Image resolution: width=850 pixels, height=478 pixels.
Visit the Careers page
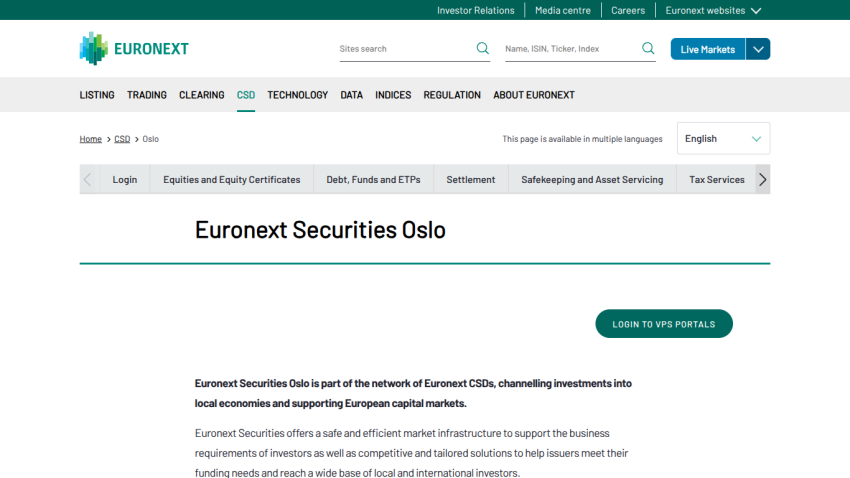(x=628, y=10)
